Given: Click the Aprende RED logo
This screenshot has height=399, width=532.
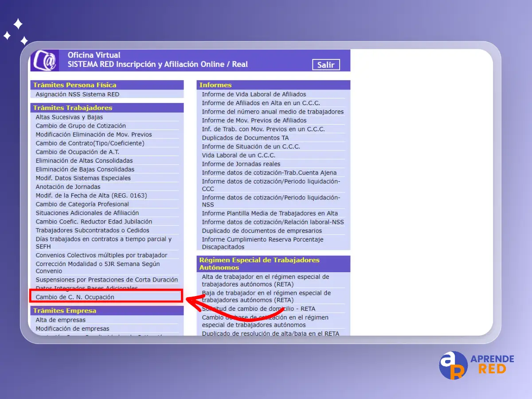Looking at the screenshot, I should [476, 364].
